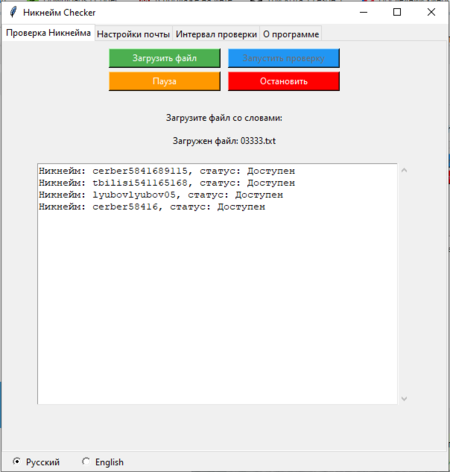Click the green Загрузить файл button
Image resolution: width=450 pixels, height=472 pixels.
[165, 58]
